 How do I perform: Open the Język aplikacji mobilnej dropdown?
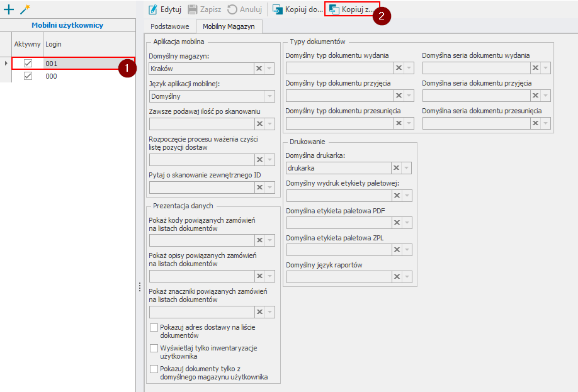click(x=269, y=96)
